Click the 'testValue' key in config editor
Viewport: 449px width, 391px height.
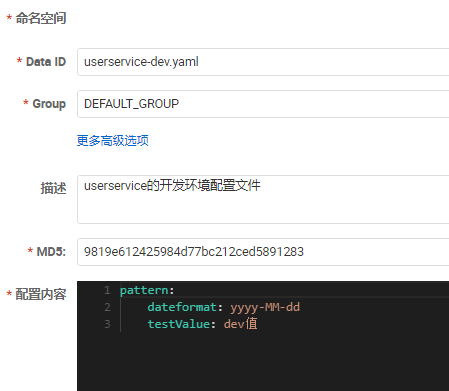pos(179,324)
